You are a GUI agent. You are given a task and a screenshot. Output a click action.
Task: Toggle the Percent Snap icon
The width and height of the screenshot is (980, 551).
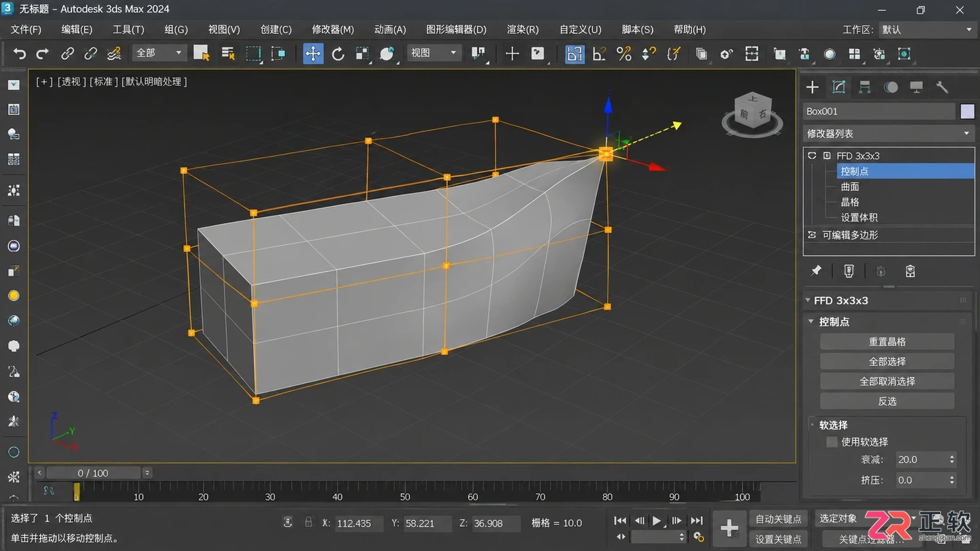624,54
